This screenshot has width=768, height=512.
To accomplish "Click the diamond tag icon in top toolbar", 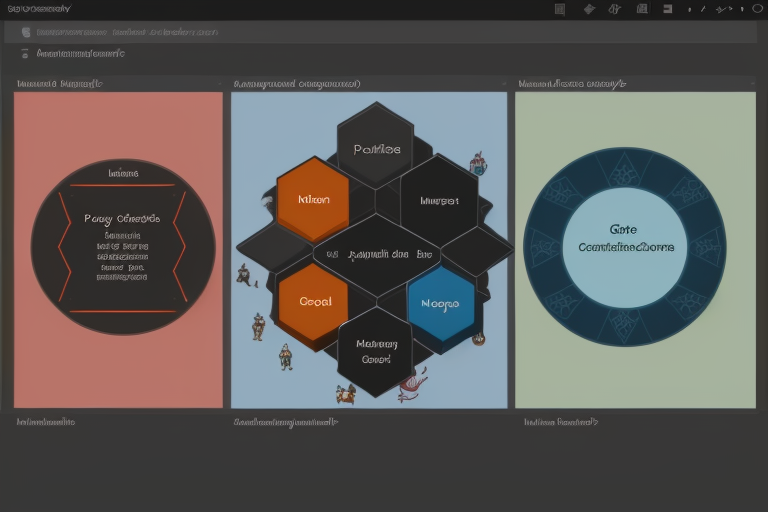I will click(589, 9).
